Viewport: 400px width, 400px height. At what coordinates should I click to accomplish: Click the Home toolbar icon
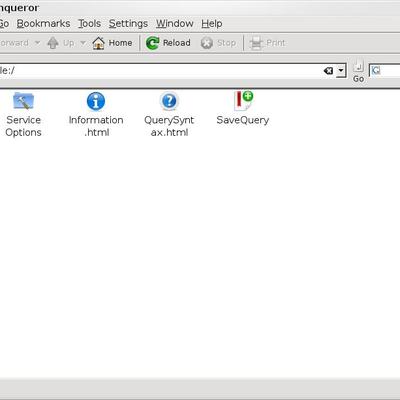[98, 43]
